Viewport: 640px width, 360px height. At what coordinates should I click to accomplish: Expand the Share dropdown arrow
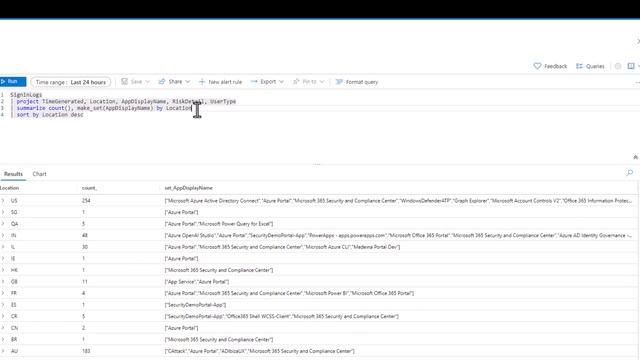tap(188, 82)
